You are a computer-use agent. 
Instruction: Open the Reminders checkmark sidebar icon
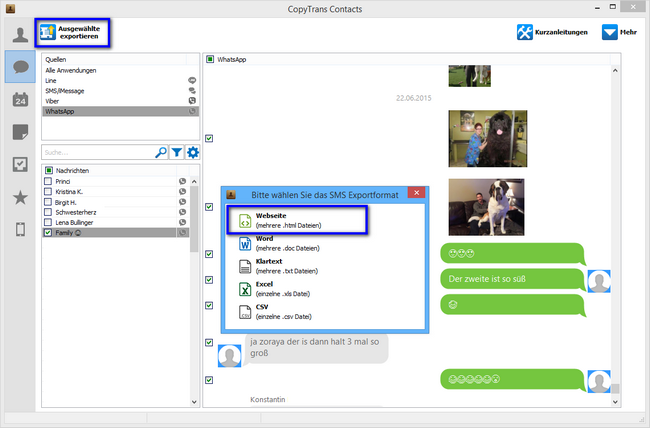[x=18, y=165]
